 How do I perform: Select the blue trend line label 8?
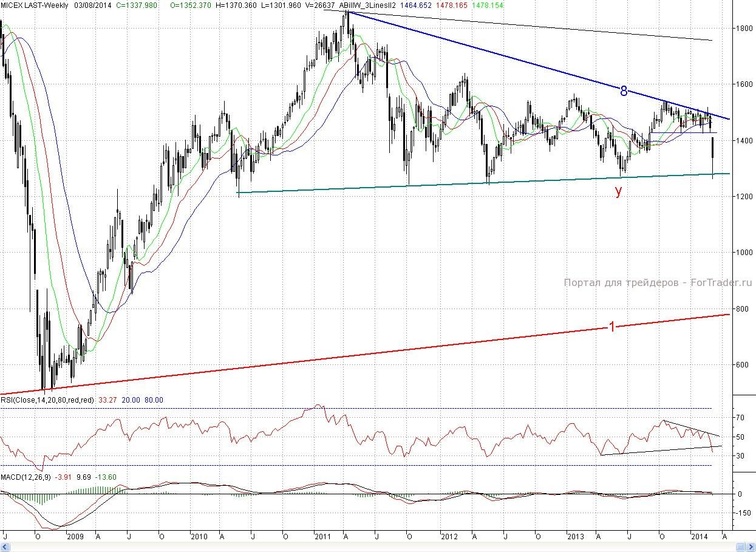(x=623, y=92)
